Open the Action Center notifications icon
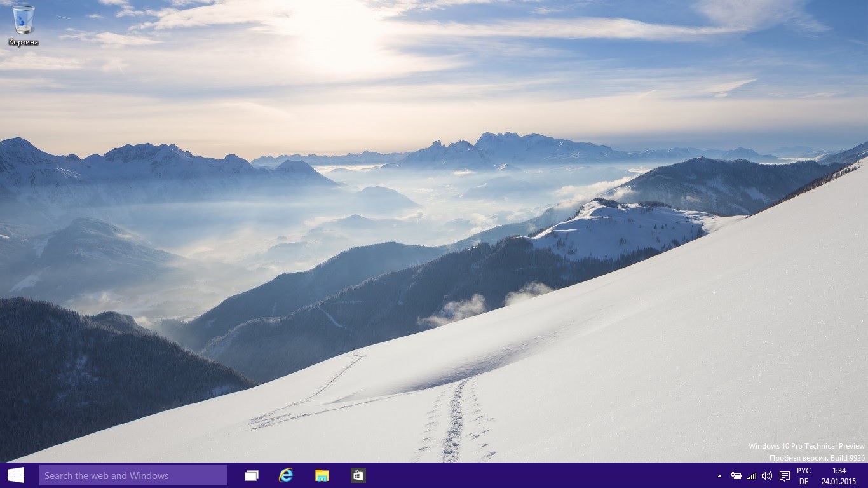 click(785, 476)
